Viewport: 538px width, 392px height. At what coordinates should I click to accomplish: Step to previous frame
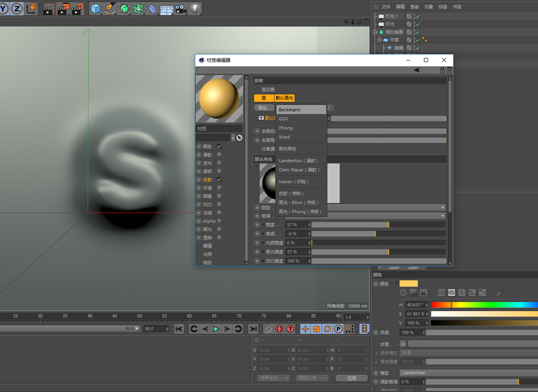click(205, 329)
